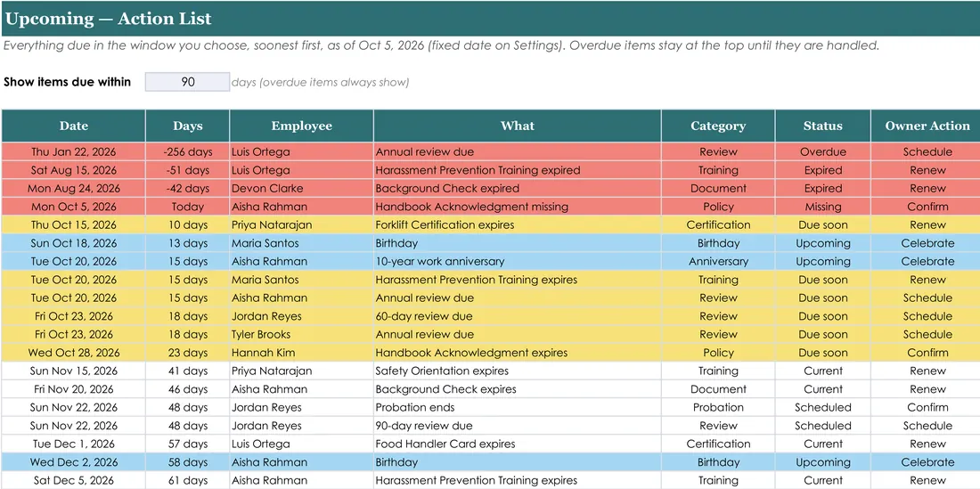Viewport: 980px width, 489px height.
Task: Select 'Harassment Prevention Training expired' cell
Action: coord(517,170)
